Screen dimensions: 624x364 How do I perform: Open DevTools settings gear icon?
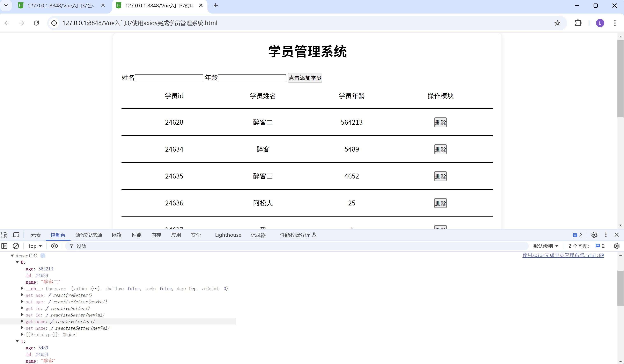[594, 235]
